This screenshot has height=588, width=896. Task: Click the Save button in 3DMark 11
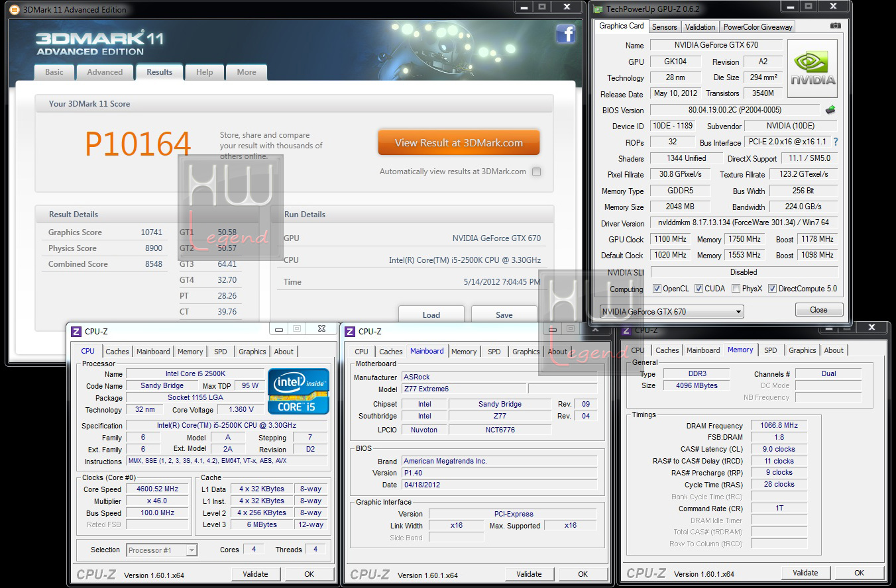click(504, 315)
